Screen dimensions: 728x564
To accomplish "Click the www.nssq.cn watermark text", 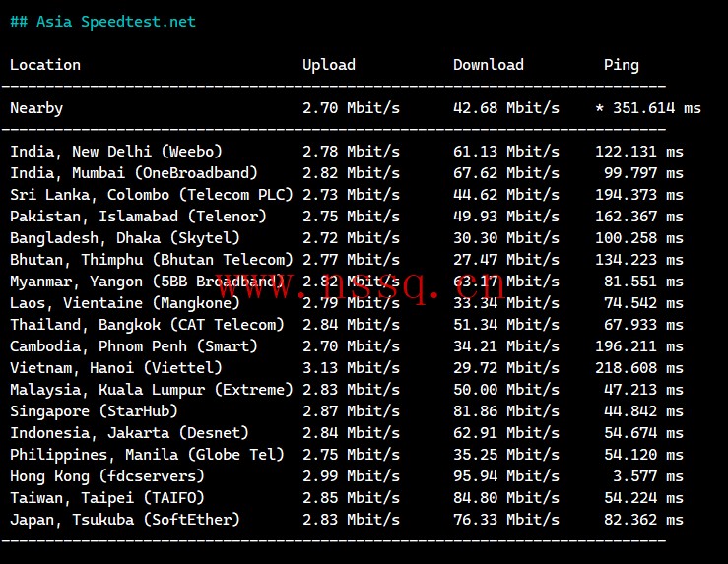I will click(x=361, y=286).
